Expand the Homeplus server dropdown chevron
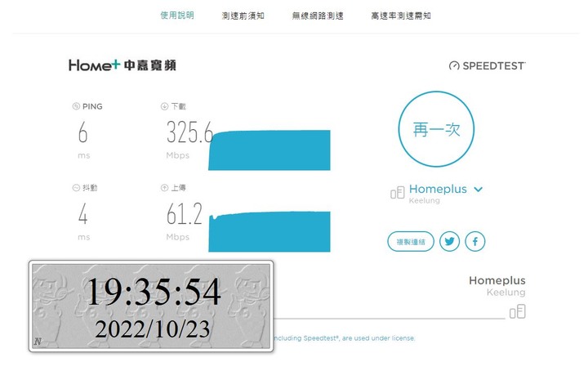 click(478, 189)
